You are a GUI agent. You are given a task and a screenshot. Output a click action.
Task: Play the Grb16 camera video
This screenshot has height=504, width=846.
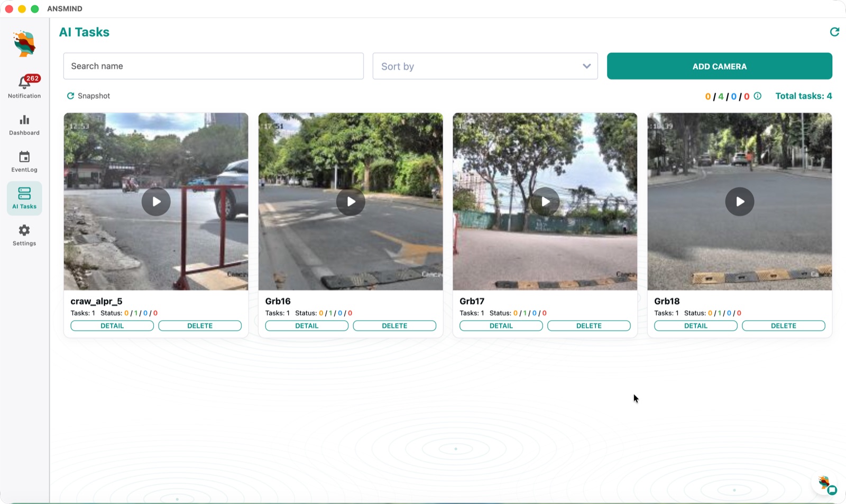coord(351,201)
